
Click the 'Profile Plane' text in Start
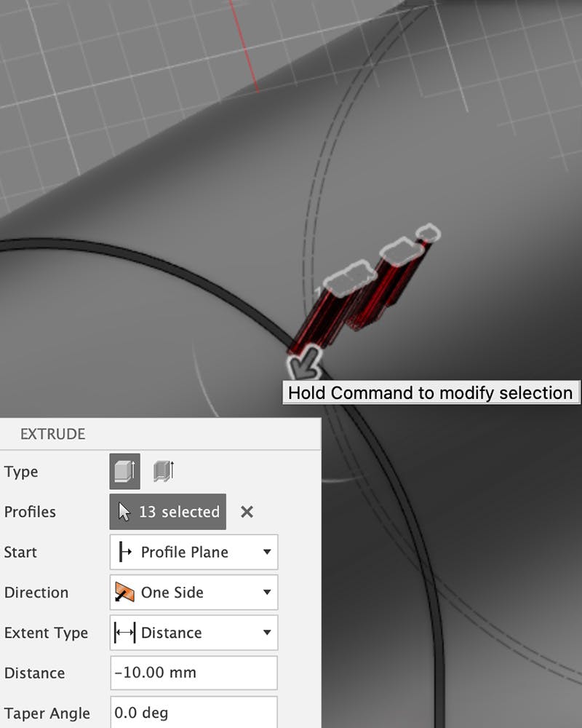[185, 553]
